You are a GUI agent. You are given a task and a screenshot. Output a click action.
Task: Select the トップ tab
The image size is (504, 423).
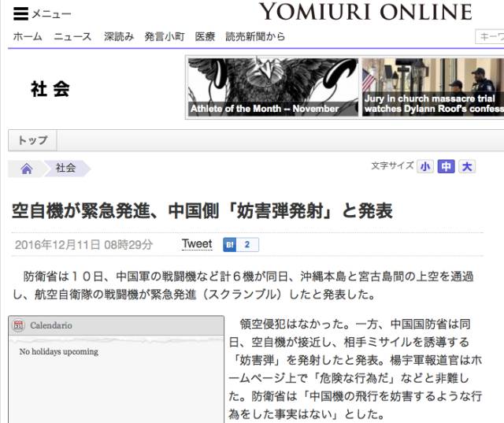click(32, 140)
